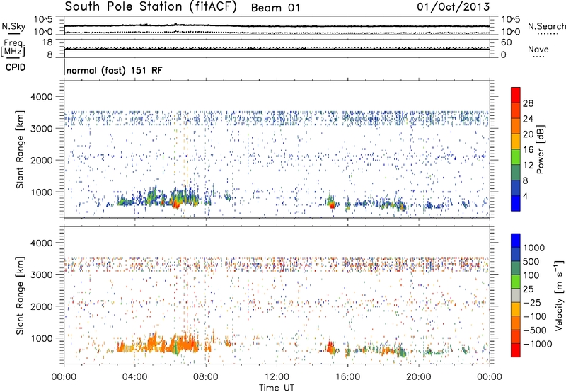Pick the yellow 16–20 dB power swatch
This screenshot has height=392, width=566.
516,142
